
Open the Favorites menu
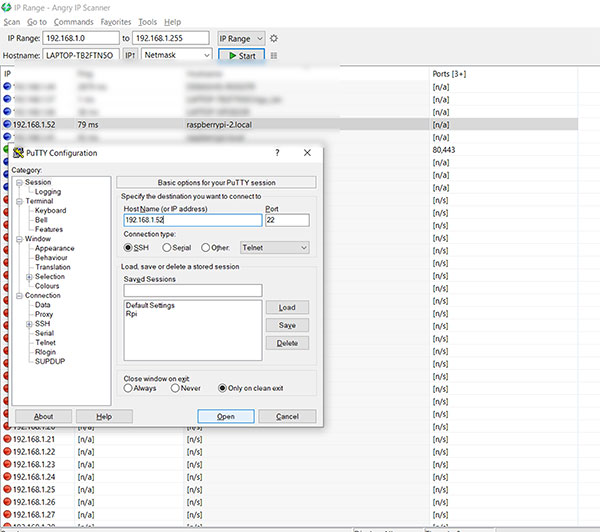click(x=116, y=22)
